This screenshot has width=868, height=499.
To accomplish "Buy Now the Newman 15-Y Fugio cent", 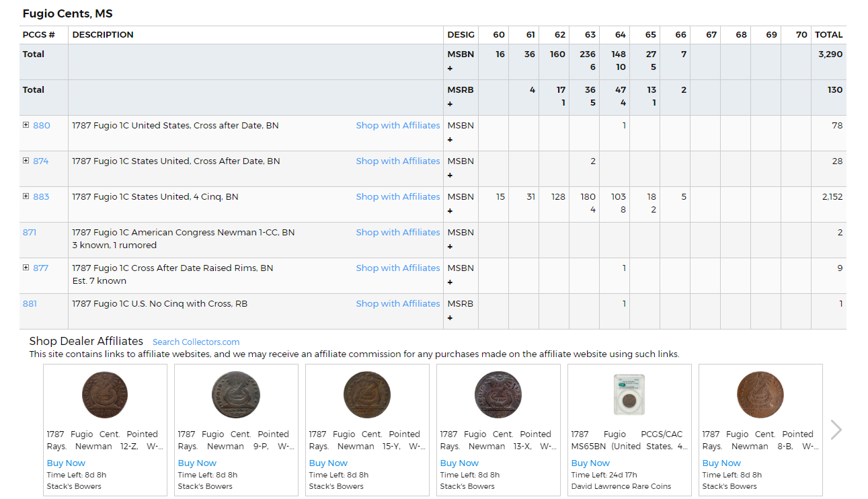I will (x=328, y=463).
